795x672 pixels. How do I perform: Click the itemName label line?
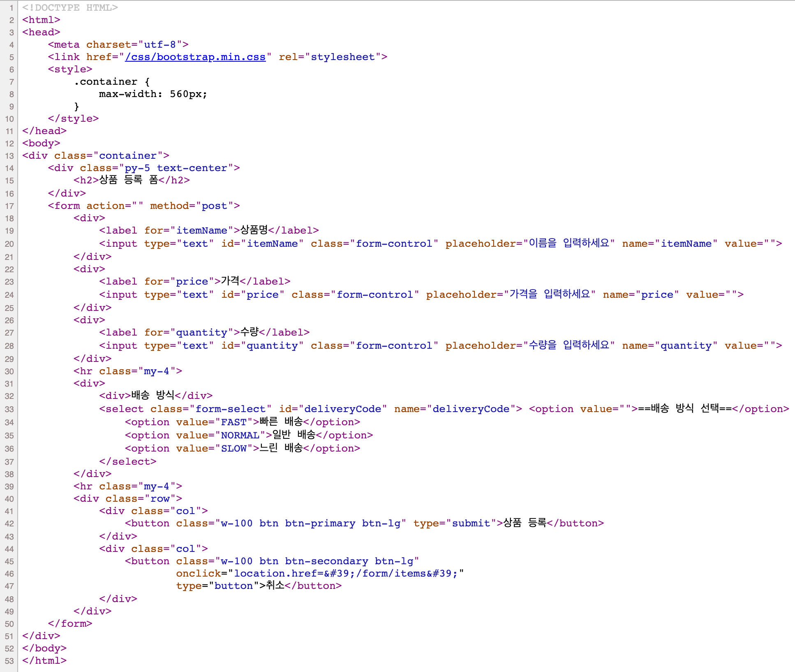(x=208, y=230)
